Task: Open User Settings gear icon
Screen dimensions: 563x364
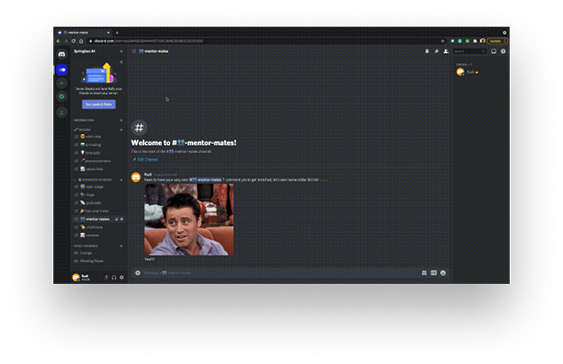Action: click(122, 277)
